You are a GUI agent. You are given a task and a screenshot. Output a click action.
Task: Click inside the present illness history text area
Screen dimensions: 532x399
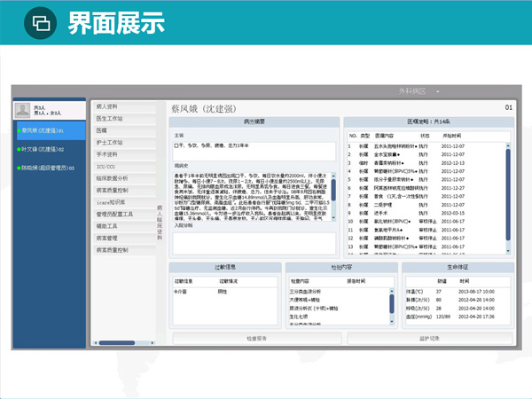click(x=252, y=197)
